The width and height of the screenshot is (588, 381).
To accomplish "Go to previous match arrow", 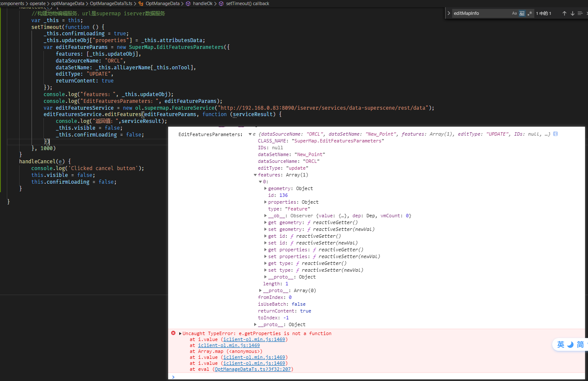I will pyautogui.click(x=565, y=13).
